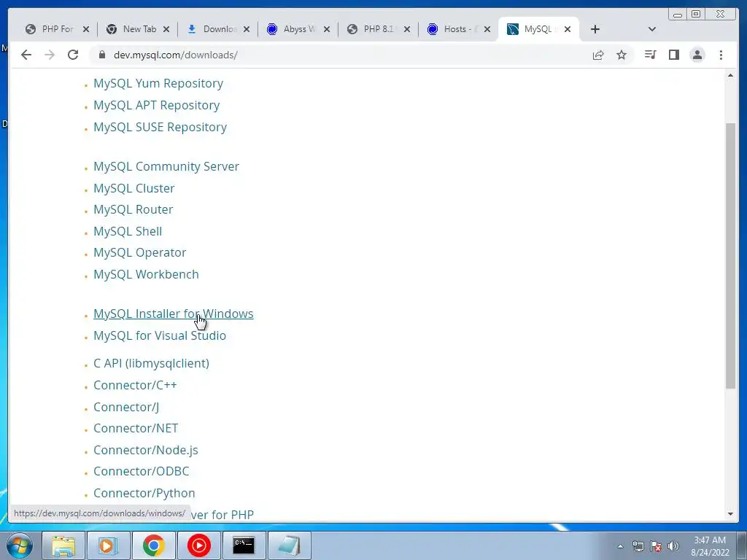The image size is (747, 560).
Task: Open MySQL Operator link
Action: tap(139, 253)
